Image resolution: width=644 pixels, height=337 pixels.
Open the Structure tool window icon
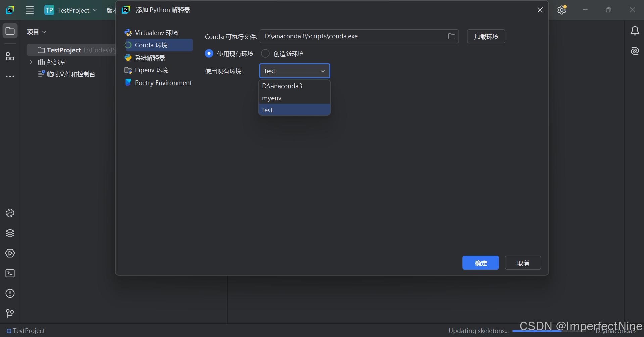pos(10,56)
